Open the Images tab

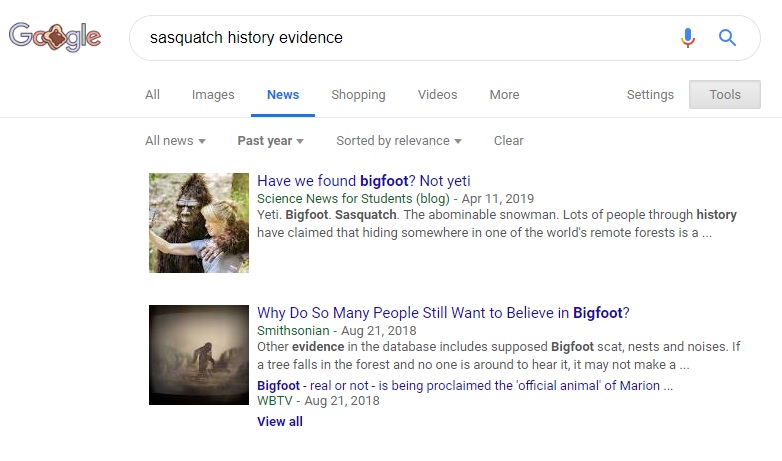tap(213, 95)
